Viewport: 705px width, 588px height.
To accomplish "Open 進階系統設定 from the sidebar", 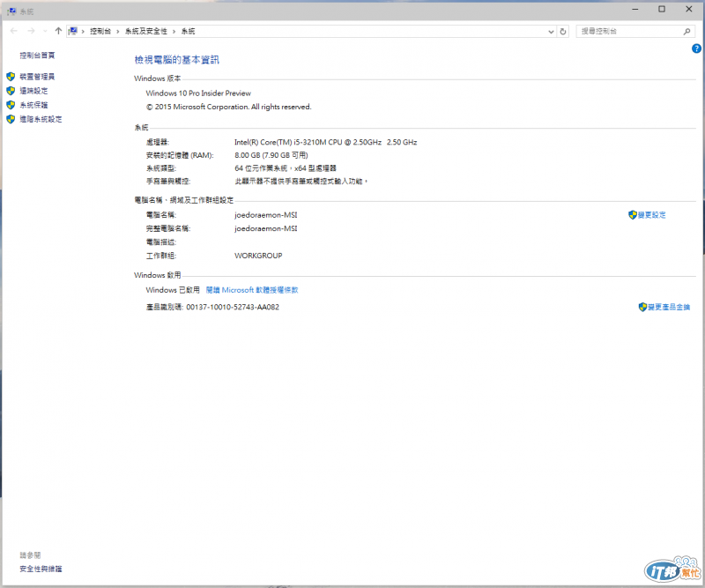I will 41,119.
